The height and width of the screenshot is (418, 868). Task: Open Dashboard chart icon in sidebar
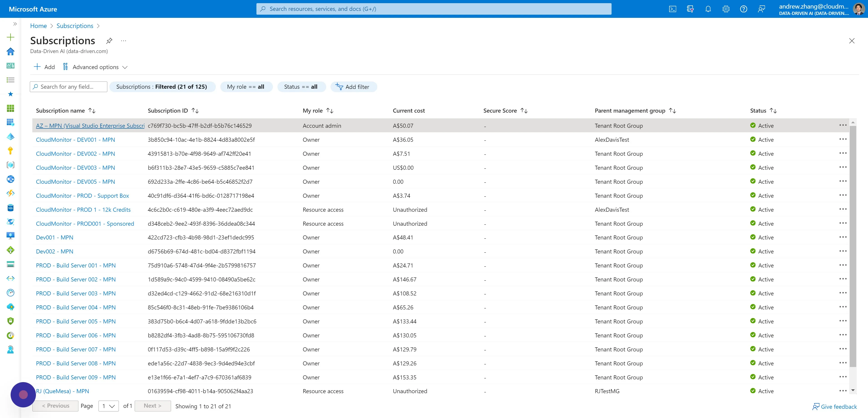click(x=10, y=65)
